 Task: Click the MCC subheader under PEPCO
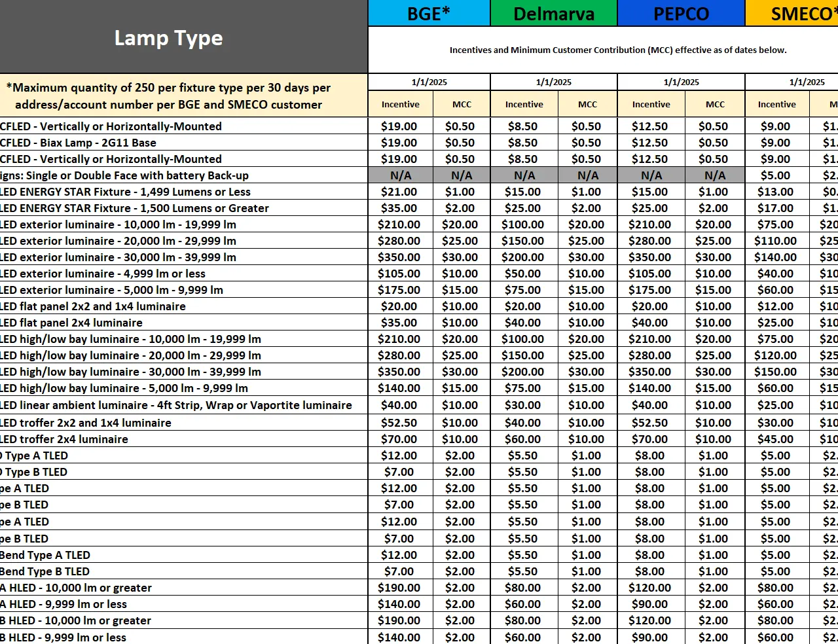click(715, 104)
